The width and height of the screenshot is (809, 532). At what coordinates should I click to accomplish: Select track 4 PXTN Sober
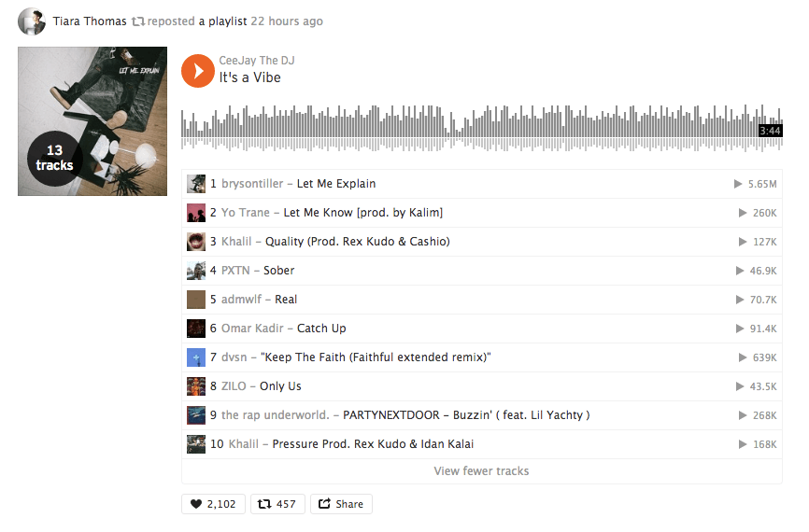click(481, 271)
